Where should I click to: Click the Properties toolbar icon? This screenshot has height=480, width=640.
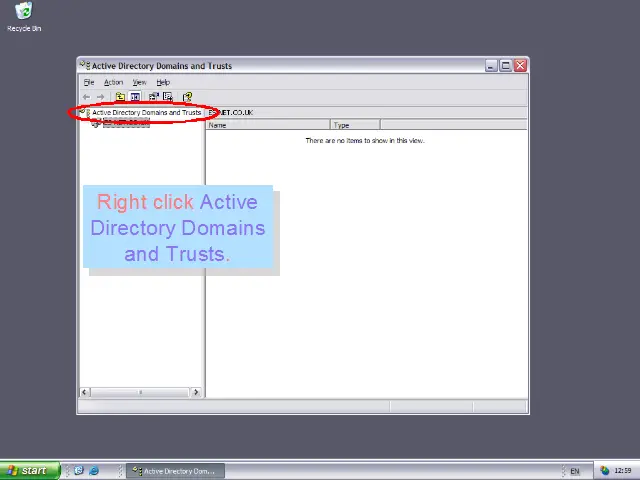tap(153, 97)
